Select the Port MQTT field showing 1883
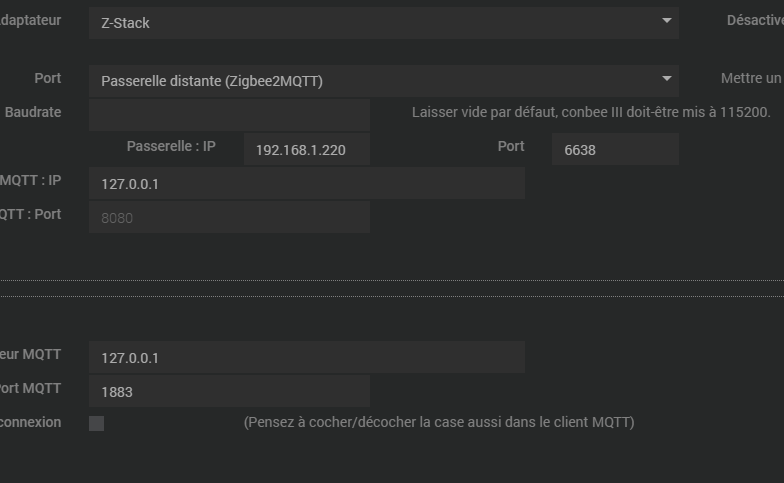 point(229,391)
